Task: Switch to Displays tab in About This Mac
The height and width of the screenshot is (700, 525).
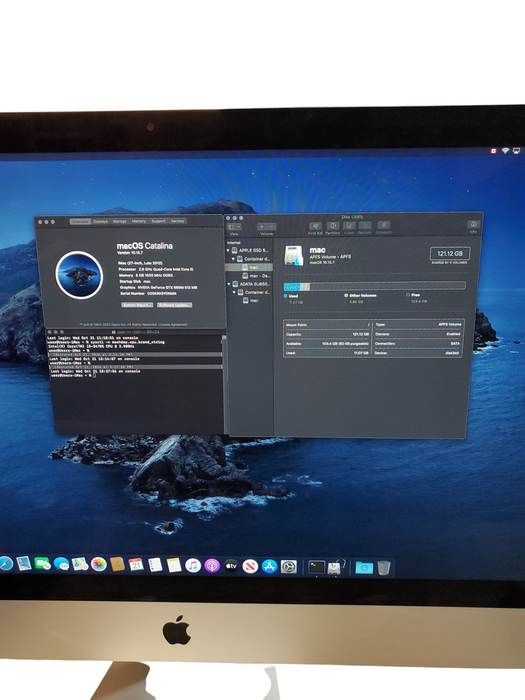Action: click(100, 221)
